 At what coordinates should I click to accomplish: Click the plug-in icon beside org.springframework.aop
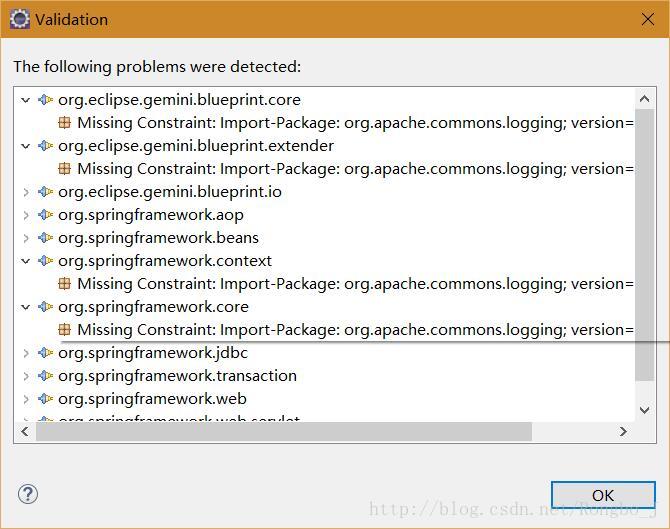pos(45,215)
